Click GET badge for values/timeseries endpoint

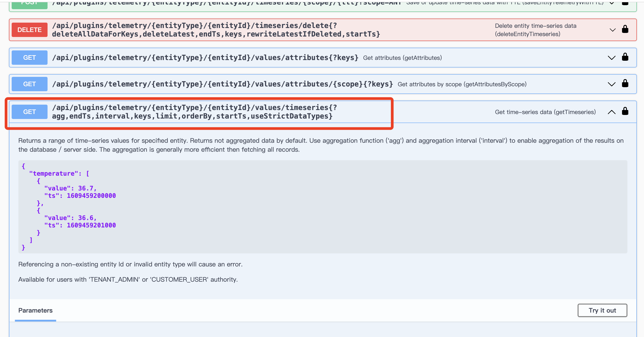click(x=30, y=112)
